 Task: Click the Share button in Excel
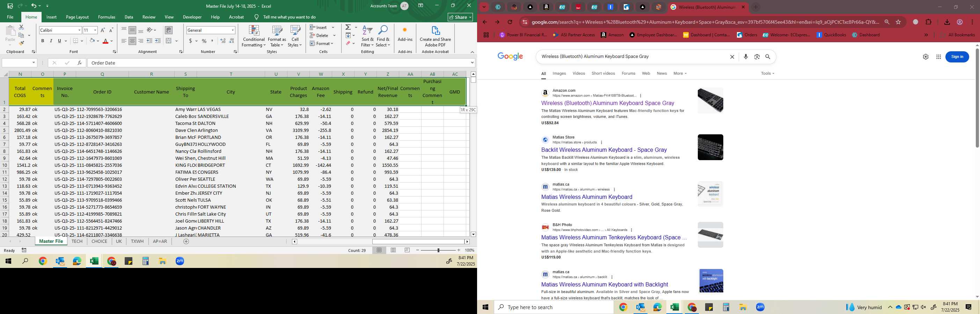click(460, 17)
